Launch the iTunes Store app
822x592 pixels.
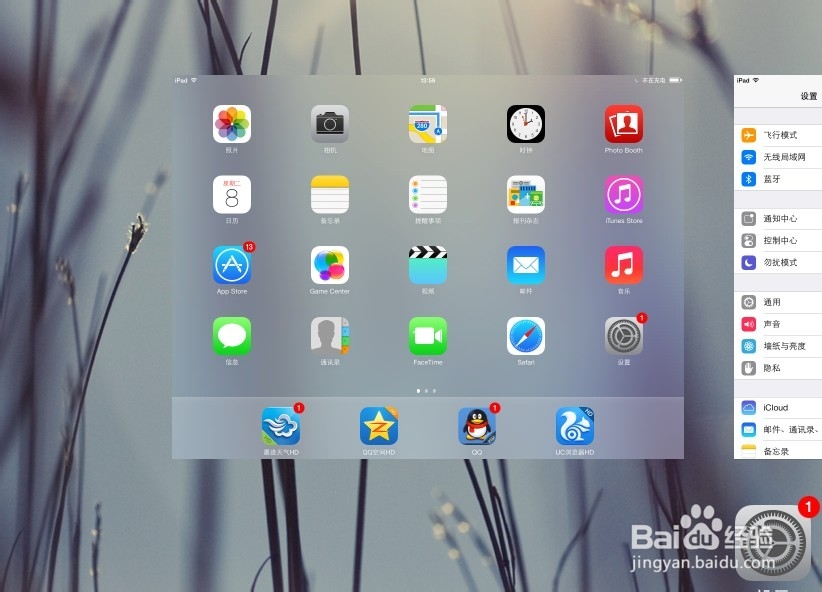[x=624, y=195]
